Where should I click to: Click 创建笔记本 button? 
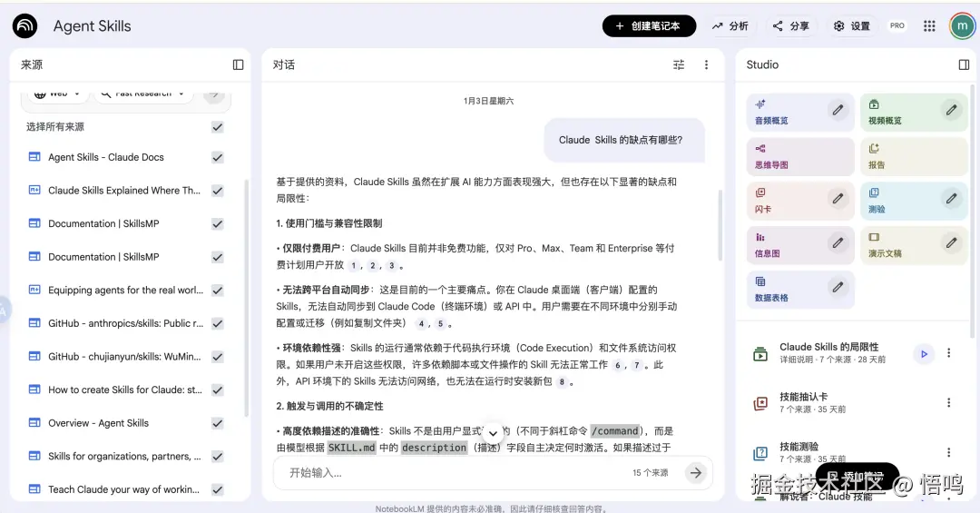point(649,26)
